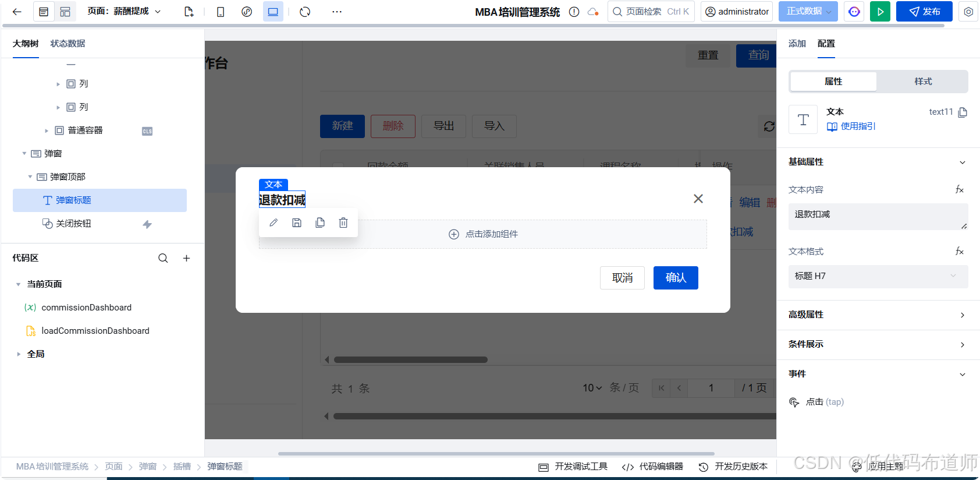
Task: Open the settings gear icon at top right
Action: (968, 12)
